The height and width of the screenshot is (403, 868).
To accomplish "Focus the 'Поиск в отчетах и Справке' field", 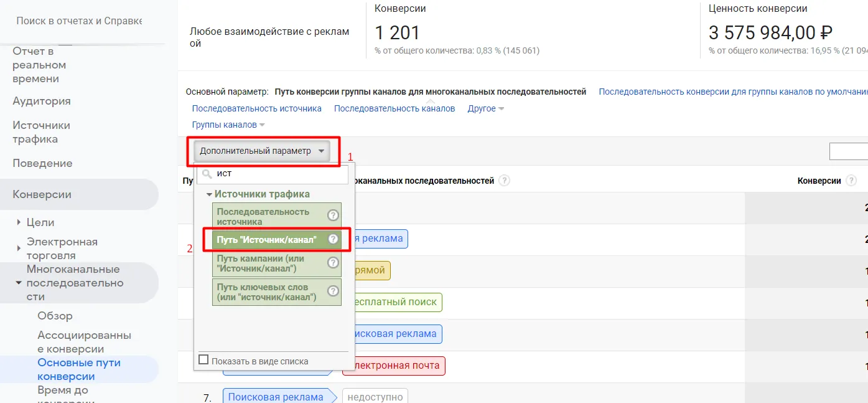I will point(79,21).
